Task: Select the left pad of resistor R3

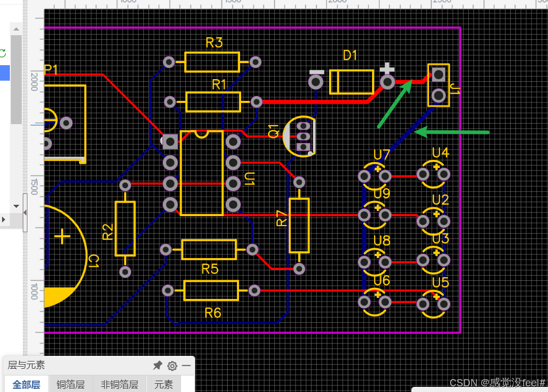Action: (x=169, y=62)
